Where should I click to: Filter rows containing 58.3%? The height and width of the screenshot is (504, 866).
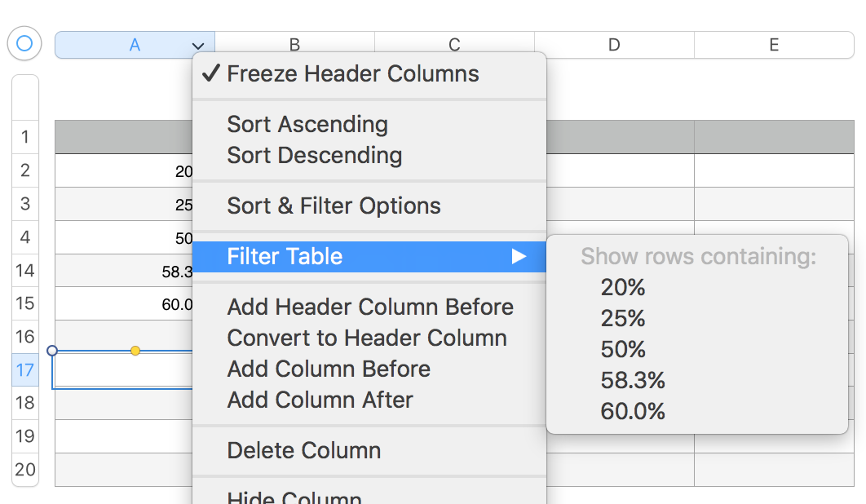633,381
